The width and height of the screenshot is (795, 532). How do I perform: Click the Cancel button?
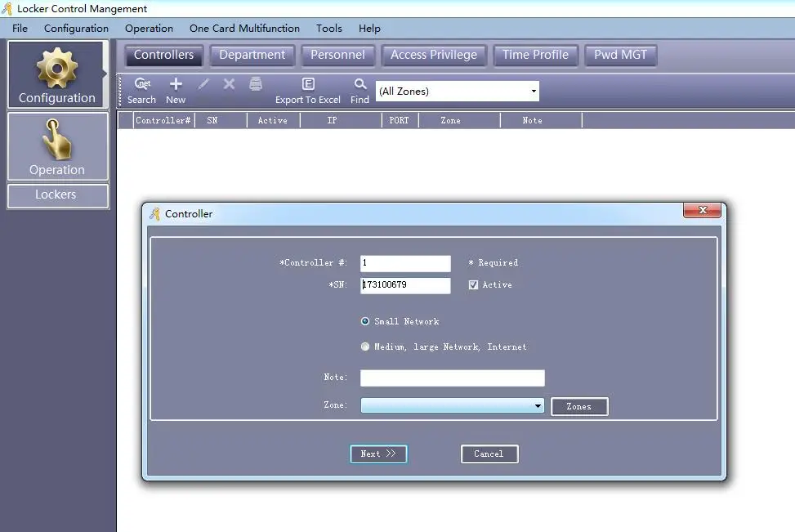click(x=489, y=454)
